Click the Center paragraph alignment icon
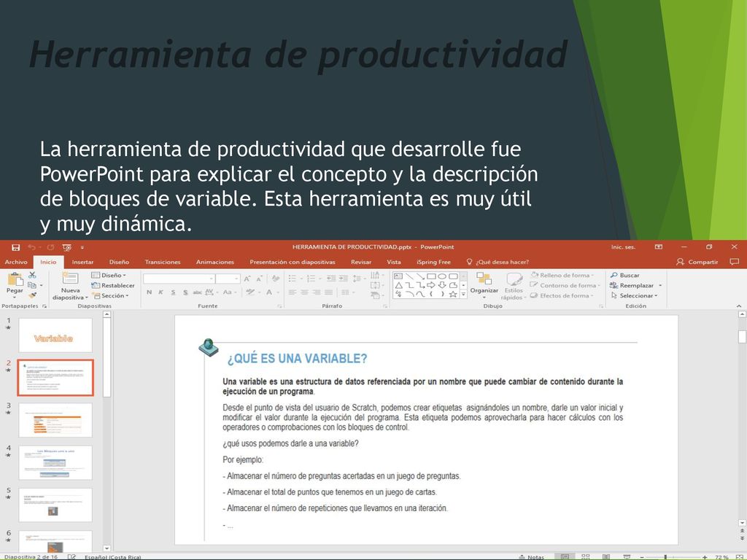 pos(304,292)
